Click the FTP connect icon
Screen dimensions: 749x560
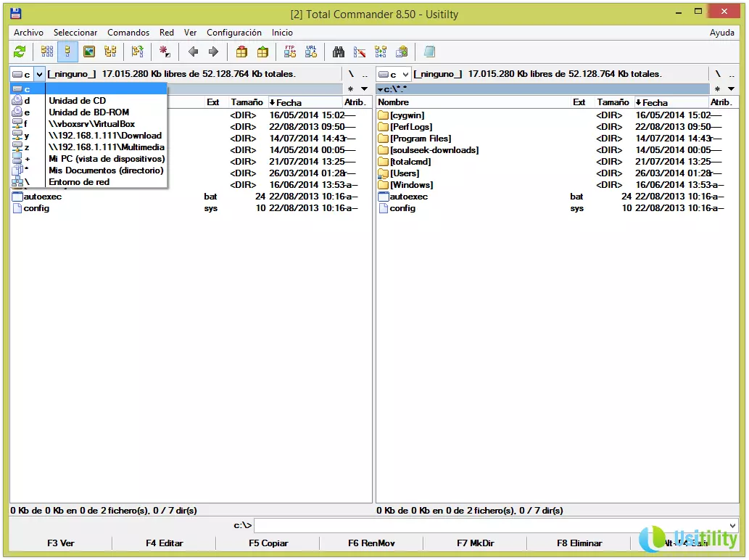coord(290,52)
